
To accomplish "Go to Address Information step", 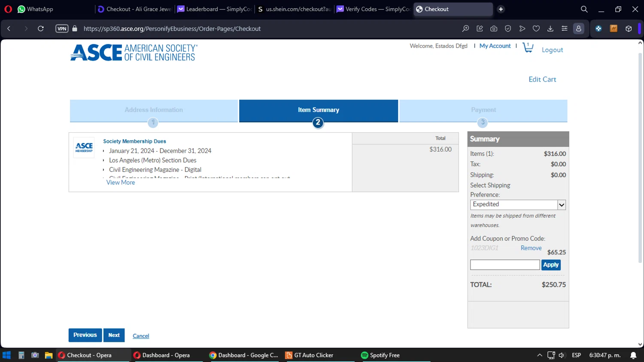I will [x=154, y=111].
